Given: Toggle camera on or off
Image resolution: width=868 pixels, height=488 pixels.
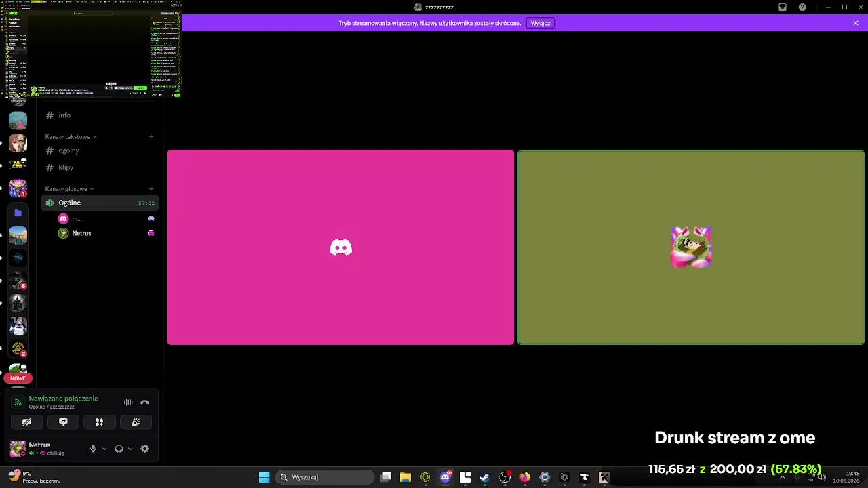Looking at the screenshot, I should tap(26, 422).
